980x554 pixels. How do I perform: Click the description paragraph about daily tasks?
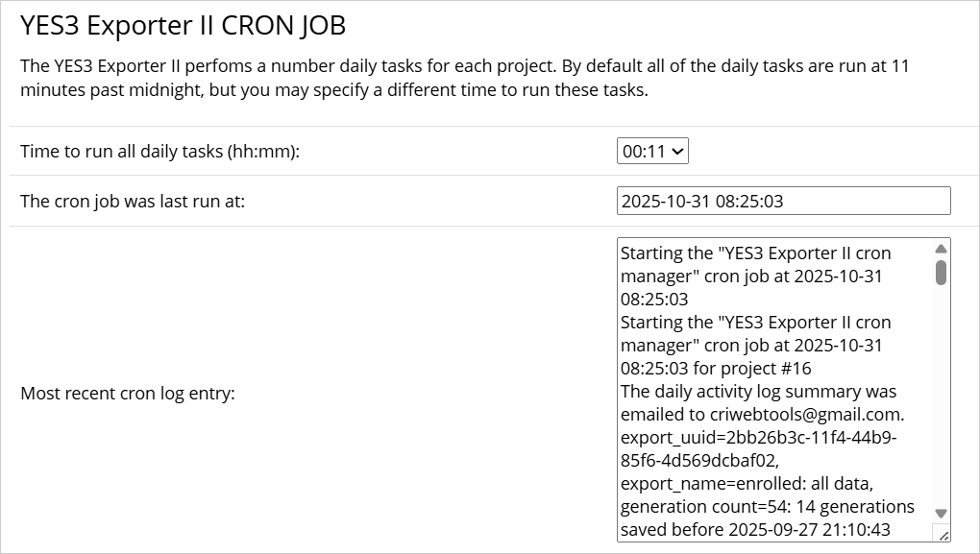[465, 79]
